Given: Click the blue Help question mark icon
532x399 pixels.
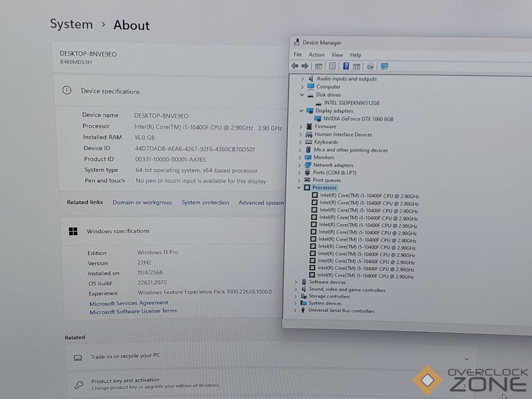Looking at the screenshot, I should [346, 66].
